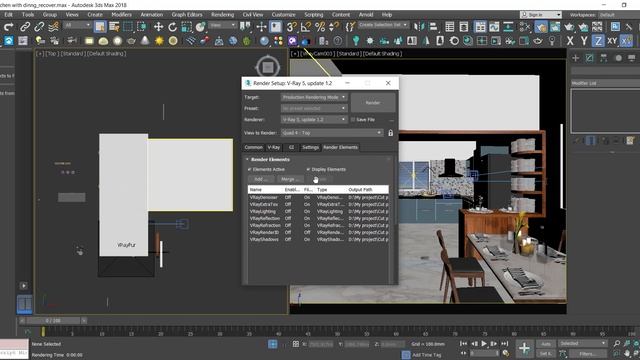
Task: Open Select by Name tool
Action: (114, 27)
